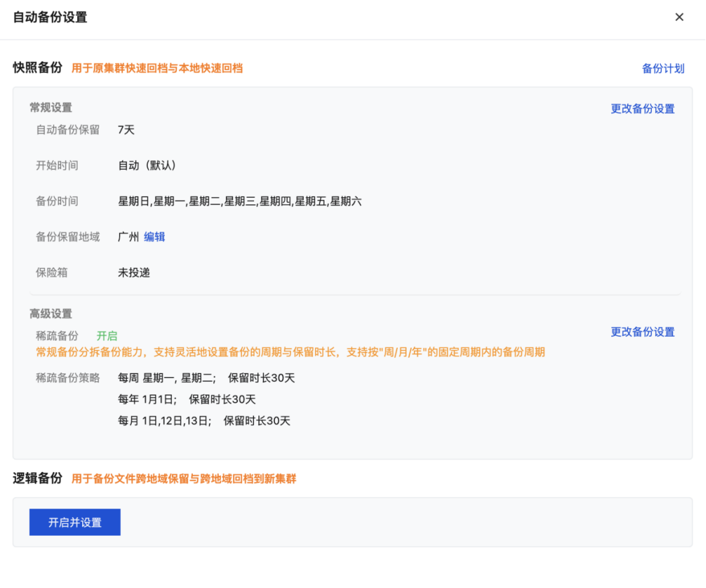Close the 自动备份设置 dialog
Viewport: 706px width, 588px height.
[679, 17]
